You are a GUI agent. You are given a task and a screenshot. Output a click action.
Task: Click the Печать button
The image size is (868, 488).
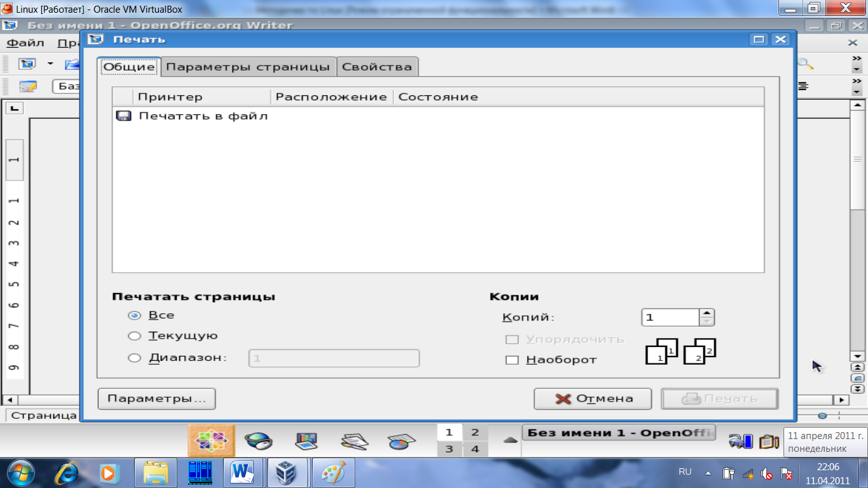720,399
